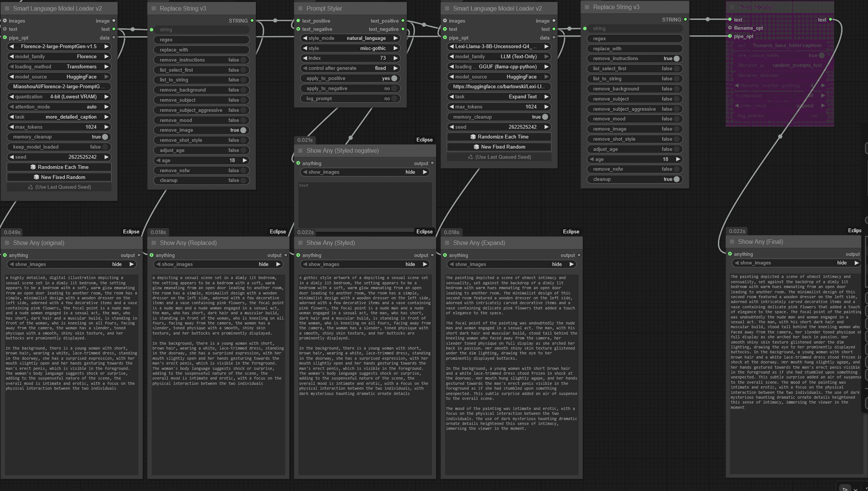Screen dimensions: 868x491
Task: Click the right arrow of index 73
Action: tap(396, 58)
